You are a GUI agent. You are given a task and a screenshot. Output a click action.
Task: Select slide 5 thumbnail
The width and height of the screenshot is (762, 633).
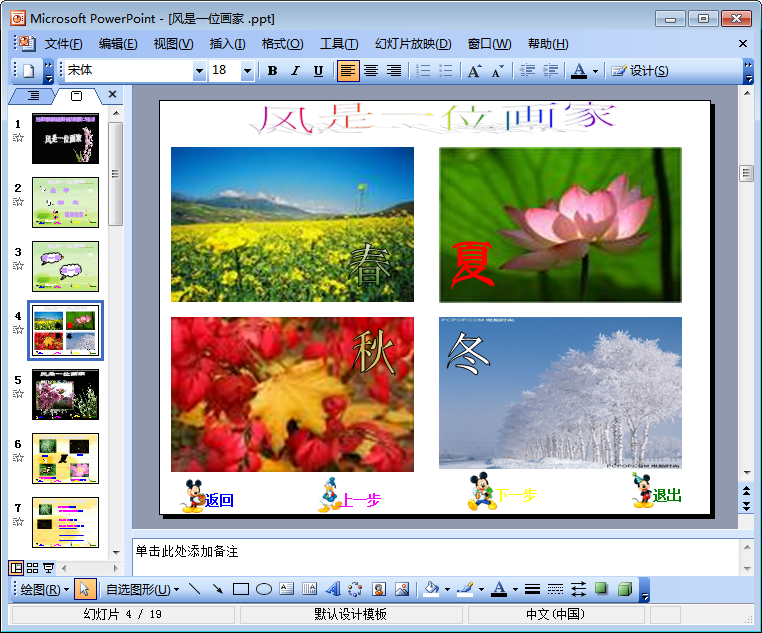click(x=66, y=394)
